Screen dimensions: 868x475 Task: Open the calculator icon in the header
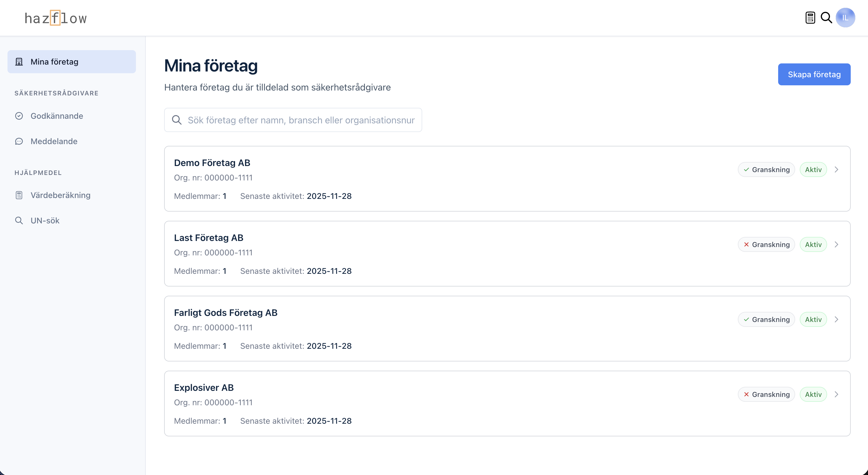[810, 18]
